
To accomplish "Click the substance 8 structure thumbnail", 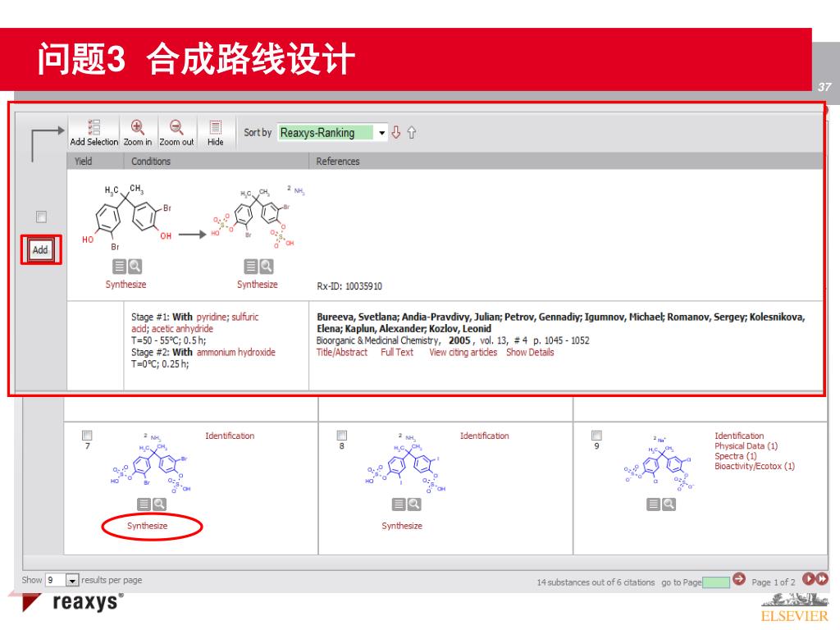I will (405, 462).
